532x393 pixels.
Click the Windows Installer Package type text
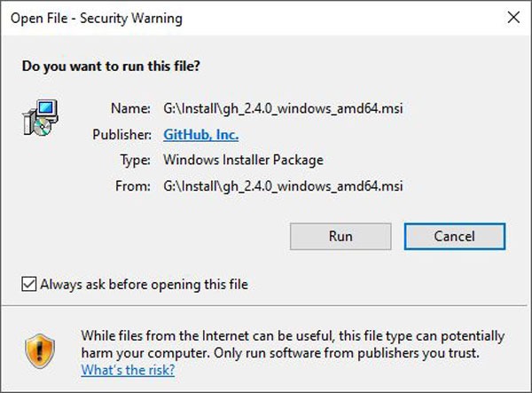pyautogui.click(x=244, y=160)
